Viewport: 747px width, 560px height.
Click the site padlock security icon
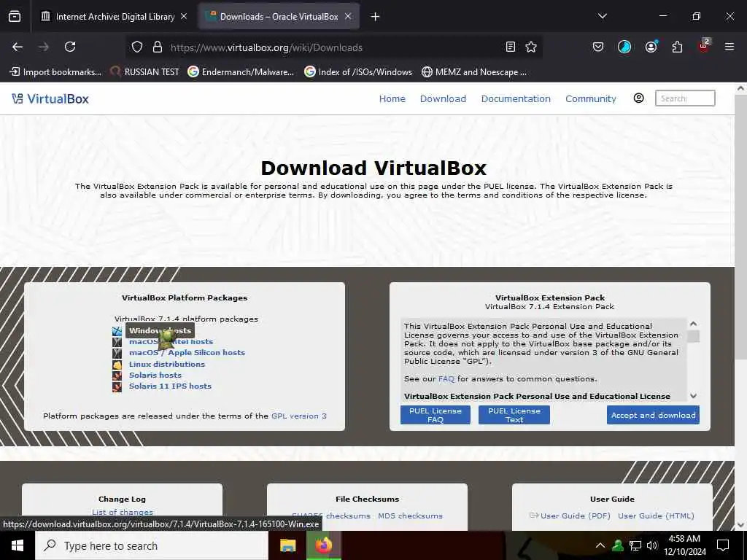pos(158,47)
